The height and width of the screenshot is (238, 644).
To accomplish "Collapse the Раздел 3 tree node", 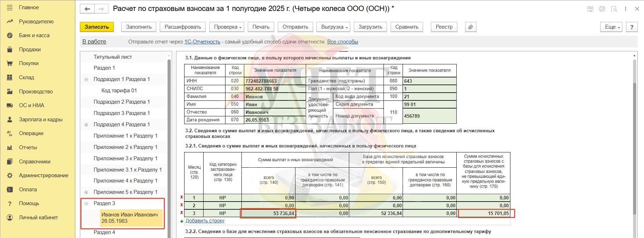I will click(86, 204).
